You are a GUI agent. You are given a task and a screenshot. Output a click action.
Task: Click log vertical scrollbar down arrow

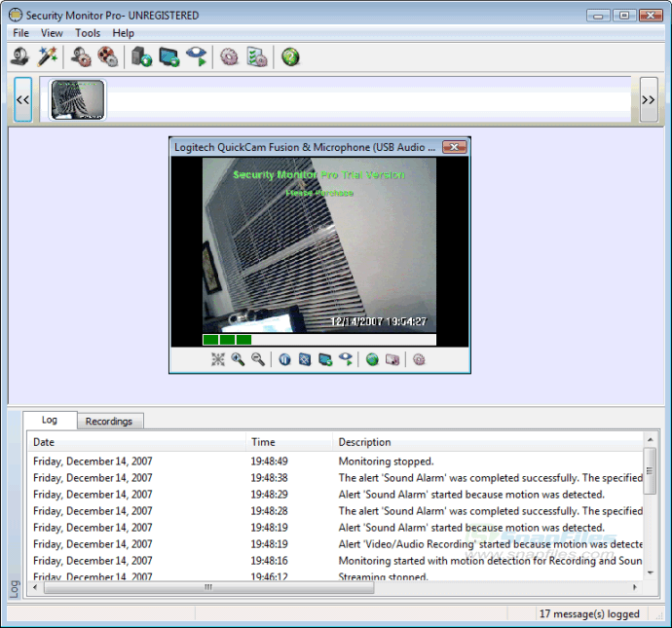click(x=651, y=573)
